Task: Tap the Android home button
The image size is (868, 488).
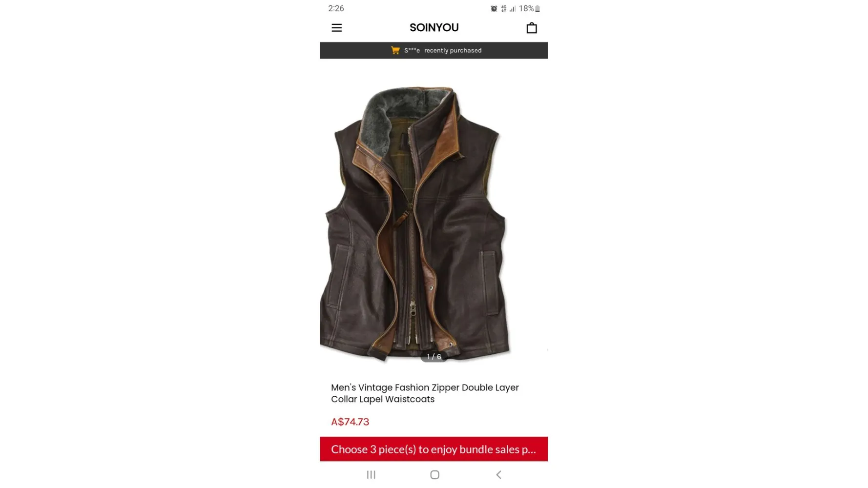Action: [434, 474]
